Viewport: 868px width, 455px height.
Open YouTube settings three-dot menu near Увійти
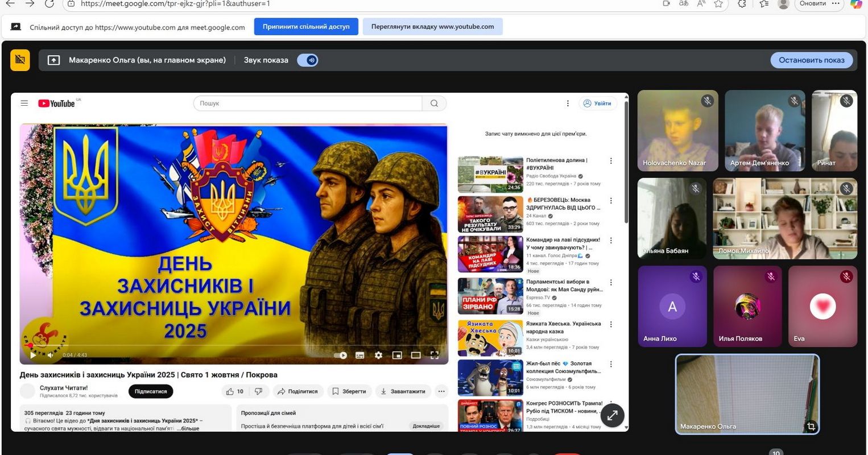[x=567, y=104]
